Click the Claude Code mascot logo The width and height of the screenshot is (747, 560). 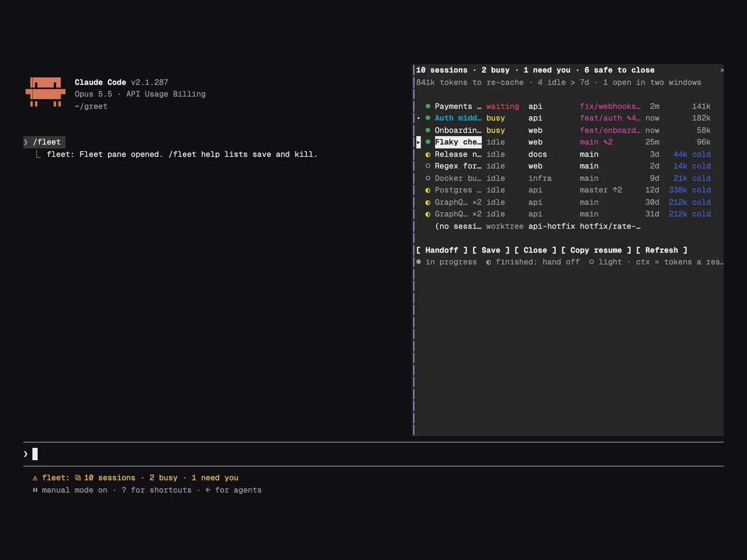point(45,92)
